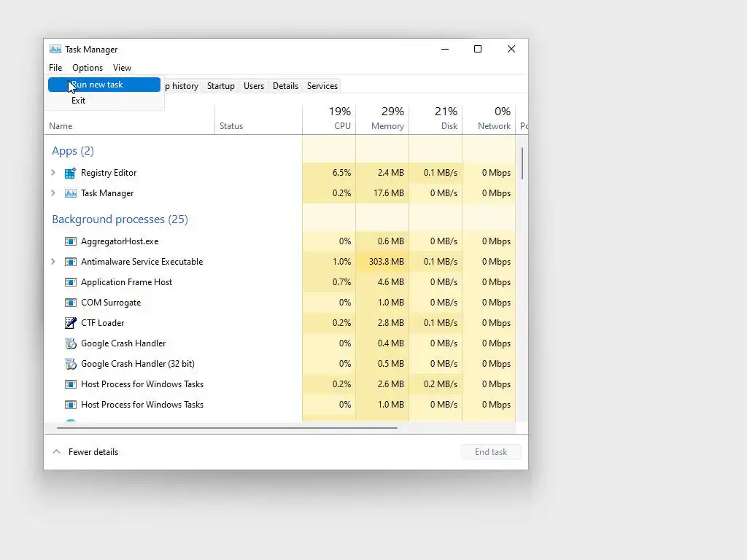This screenshot has width=747, height=560.
Task: Click the 303.8 MB memory cell
Action: coord(382,262)
